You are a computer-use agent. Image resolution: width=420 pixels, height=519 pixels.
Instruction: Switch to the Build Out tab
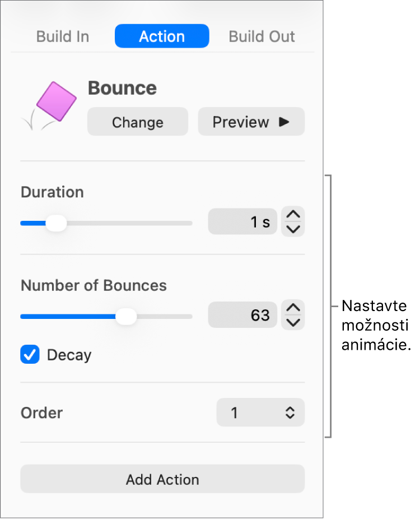262,36
